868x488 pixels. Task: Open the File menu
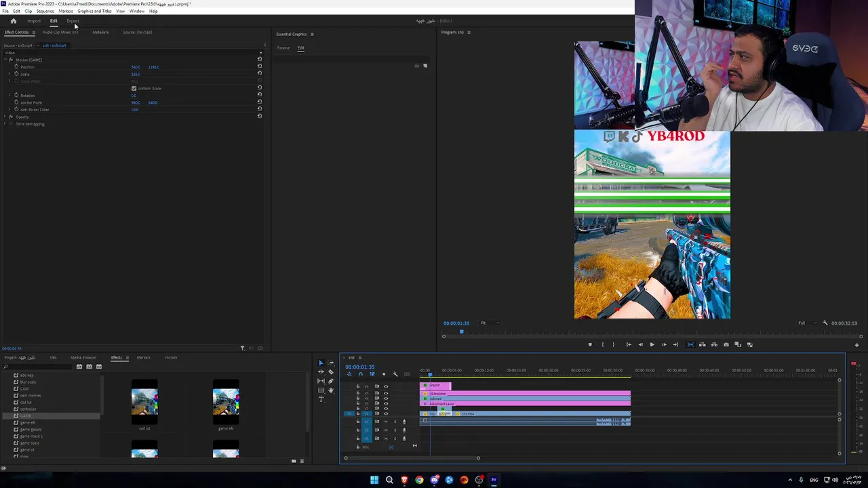(5, 11)
